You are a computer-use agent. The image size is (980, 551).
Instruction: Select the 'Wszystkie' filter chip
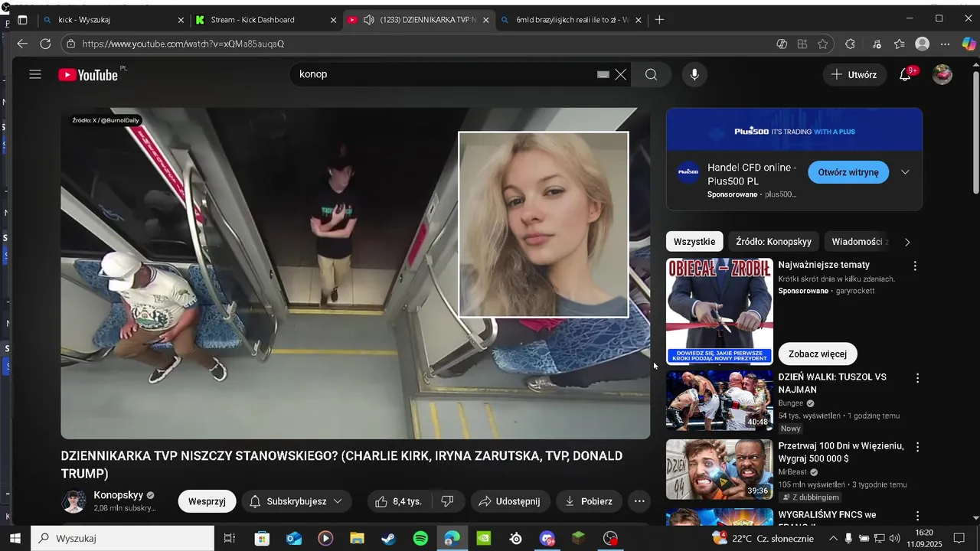coord(694,242)
